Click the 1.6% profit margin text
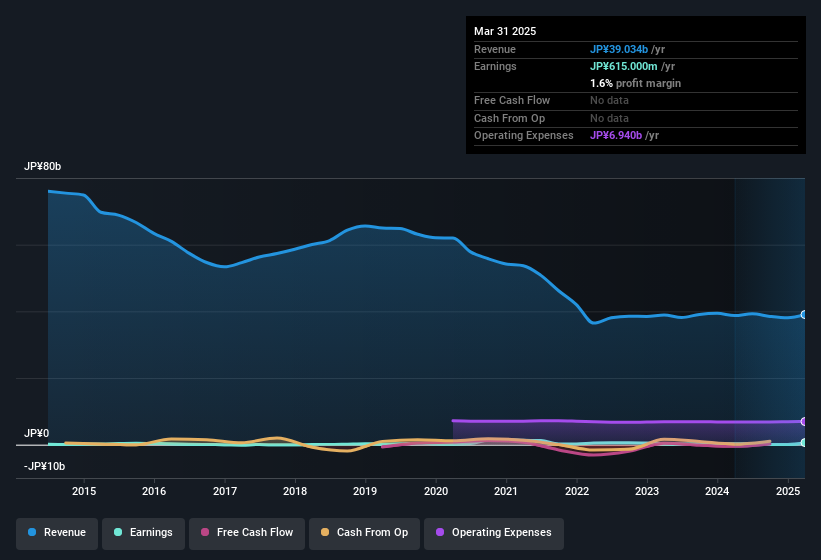821x560 pixels. tap(635, 83)
